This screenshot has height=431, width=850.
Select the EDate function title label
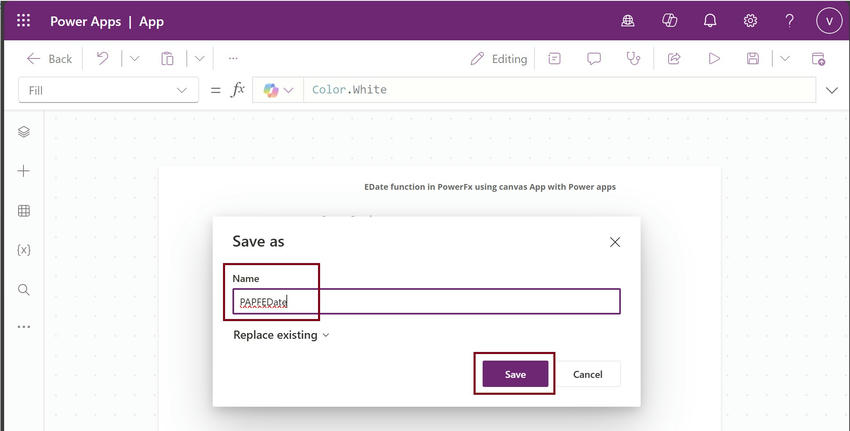coord(490,187)
